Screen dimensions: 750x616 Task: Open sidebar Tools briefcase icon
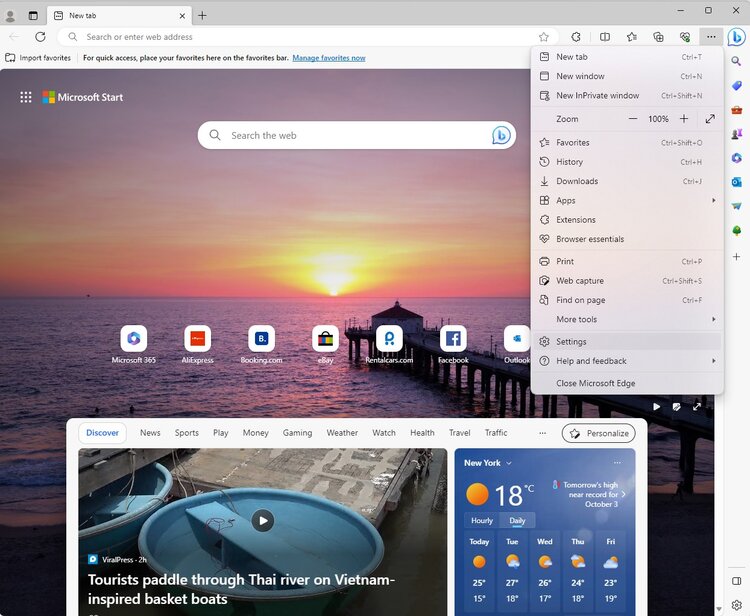737,110
